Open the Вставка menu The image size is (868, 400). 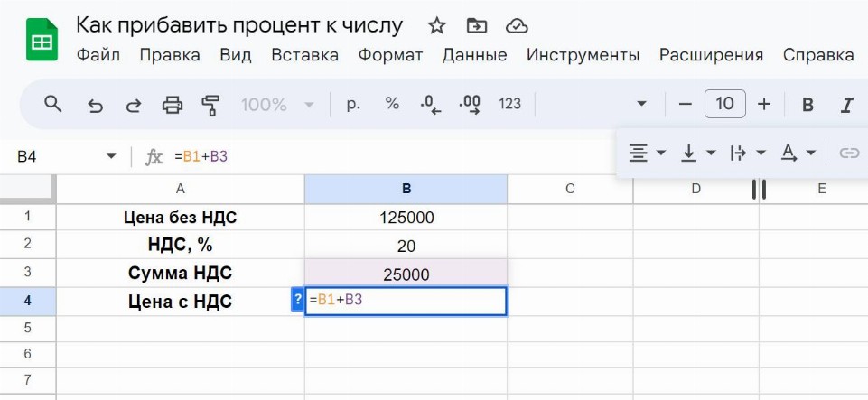304,55
